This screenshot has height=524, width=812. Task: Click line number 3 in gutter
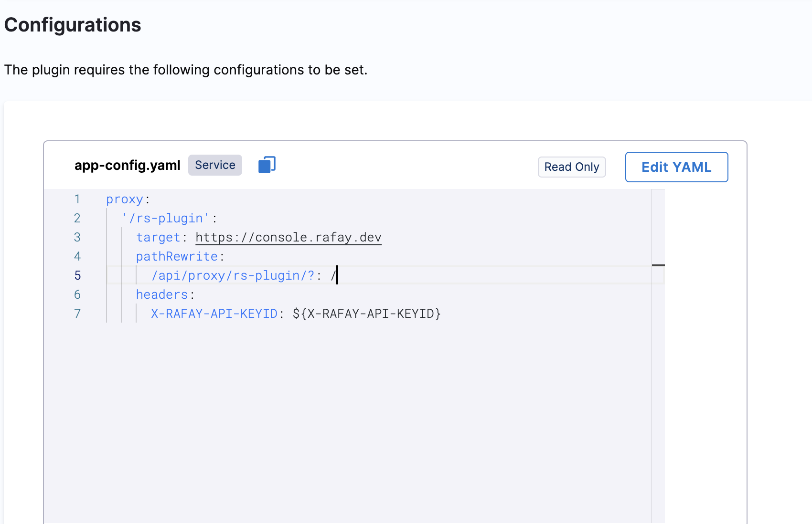click(x=77, y=237)
